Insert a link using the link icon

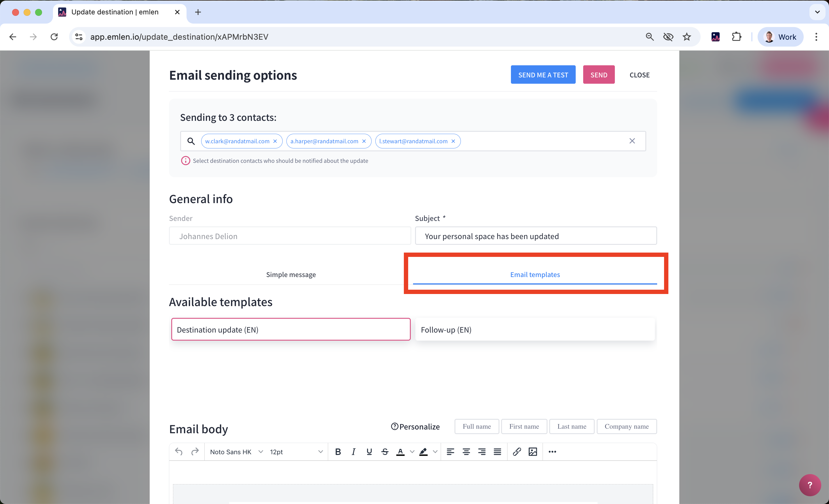pyautogui.click(x=517, y=452)
